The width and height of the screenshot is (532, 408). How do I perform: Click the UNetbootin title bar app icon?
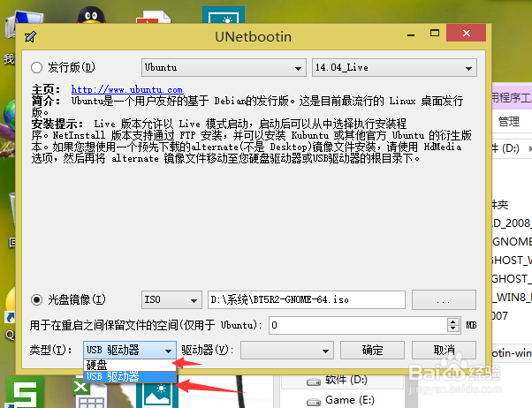31,36
